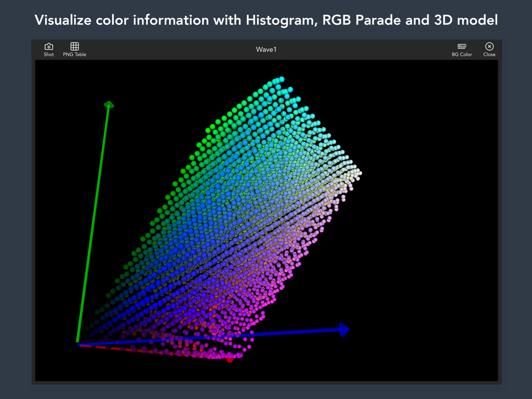This screenshot has height=399, width=532.
Task: Click the Wave1 title in the toolbar
Action: click(266, 49)
